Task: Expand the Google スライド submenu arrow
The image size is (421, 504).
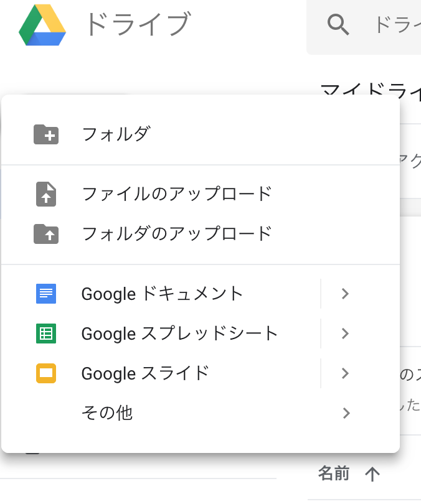Action: [346, 373]
